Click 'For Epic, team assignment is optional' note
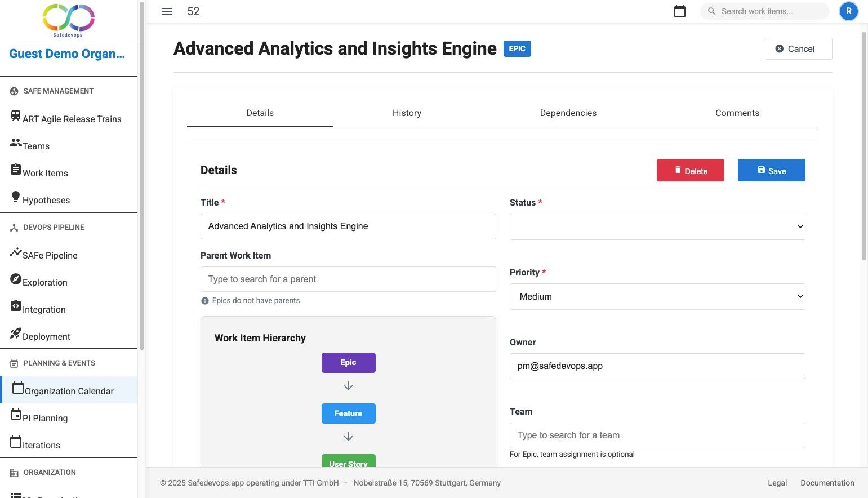This screenshot has width=868, height=498. pos(572,455)
